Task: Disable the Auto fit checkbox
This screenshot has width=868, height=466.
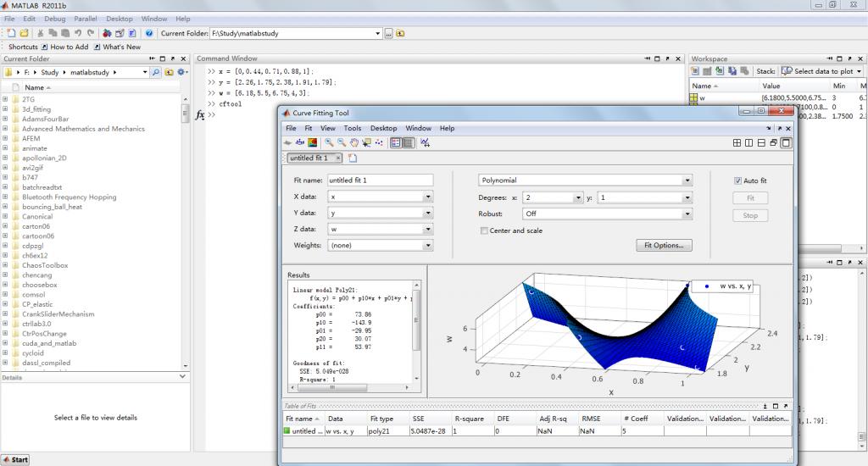Action: (737, 180)
